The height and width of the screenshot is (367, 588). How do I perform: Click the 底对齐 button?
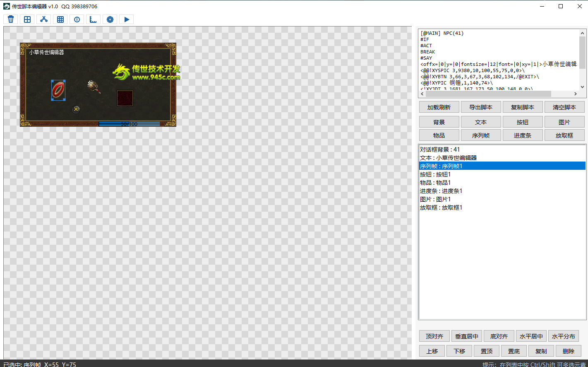pos(499,336)
